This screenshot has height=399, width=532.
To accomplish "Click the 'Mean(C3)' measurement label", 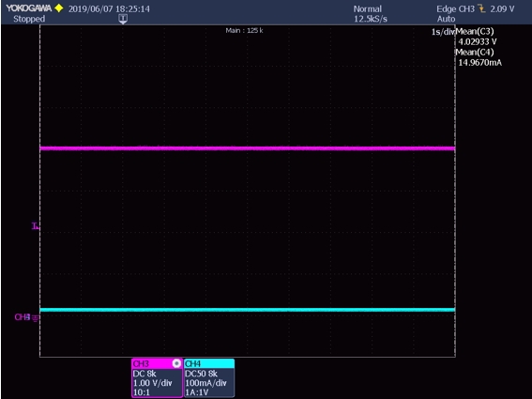I will point(475,32).
